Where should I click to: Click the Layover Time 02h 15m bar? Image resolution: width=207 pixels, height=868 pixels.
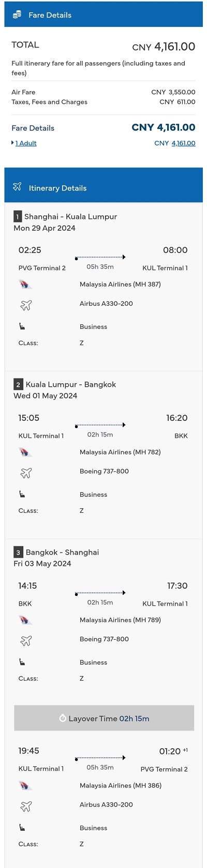click(x=104, y=718)
